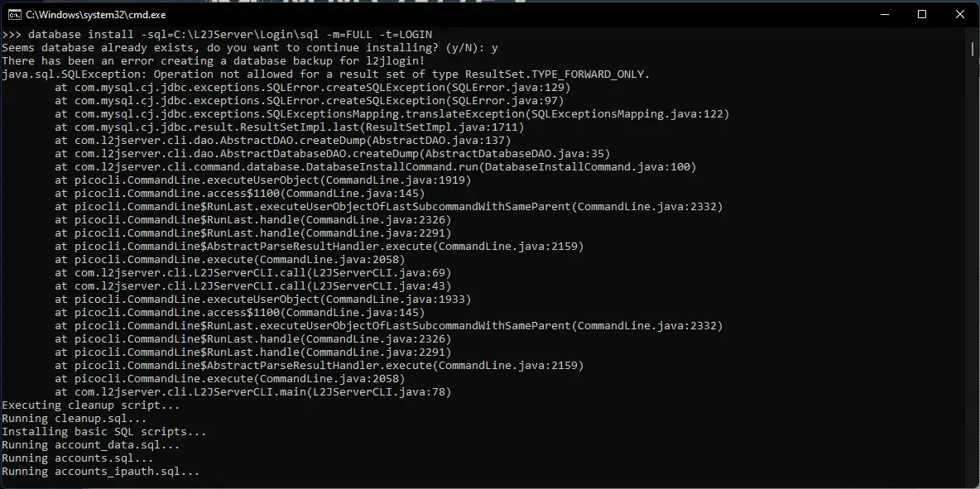
Task: Click the 'Seems database already exists' prompt line
Action: point(250,47)
